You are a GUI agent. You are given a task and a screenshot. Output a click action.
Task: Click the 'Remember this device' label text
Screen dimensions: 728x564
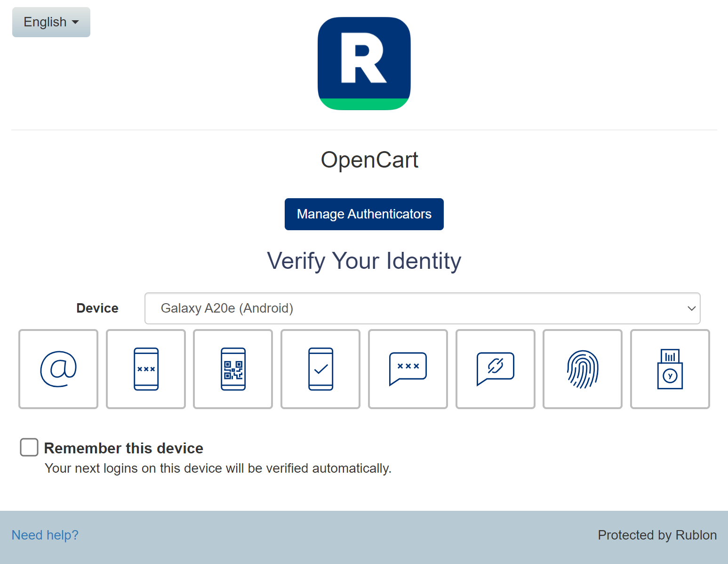coord(123,448)
